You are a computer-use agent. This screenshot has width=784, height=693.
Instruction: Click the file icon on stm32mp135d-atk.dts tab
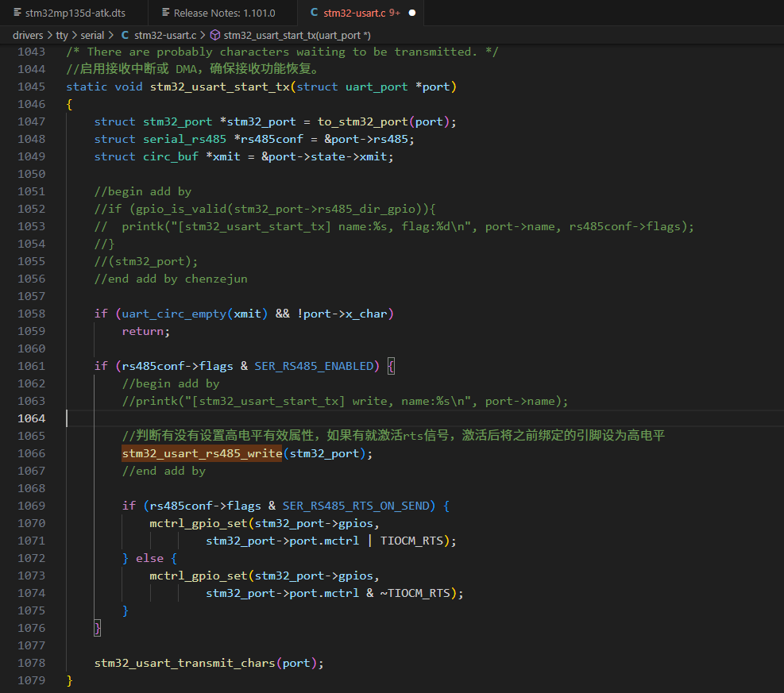(x=17, y=13)
